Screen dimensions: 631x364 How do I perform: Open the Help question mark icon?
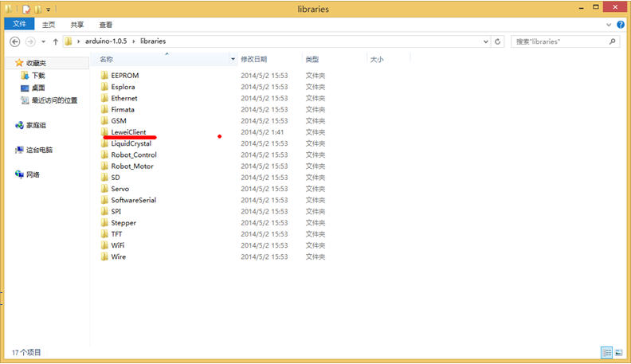(x=621, y=25)
